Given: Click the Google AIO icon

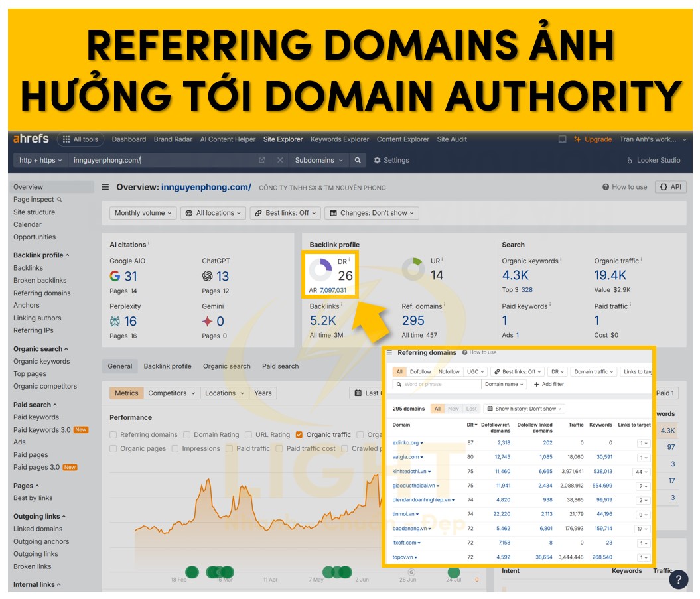Looking at the screenshot, I should (115, 276).
